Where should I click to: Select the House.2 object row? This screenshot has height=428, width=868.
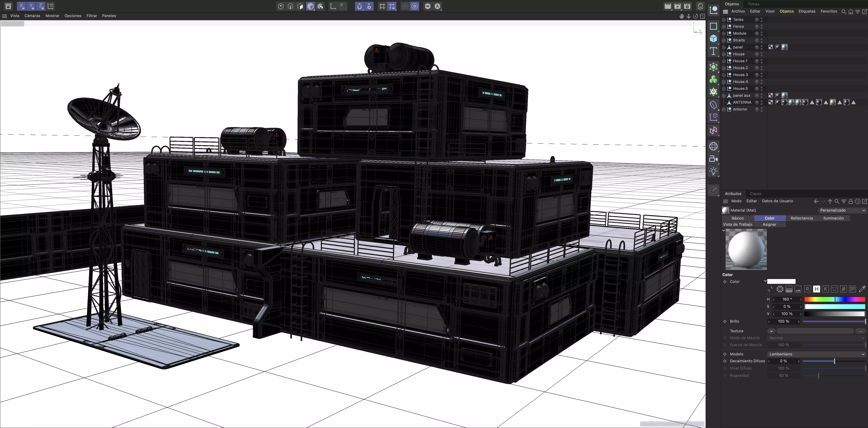click(x=740, y=68)
